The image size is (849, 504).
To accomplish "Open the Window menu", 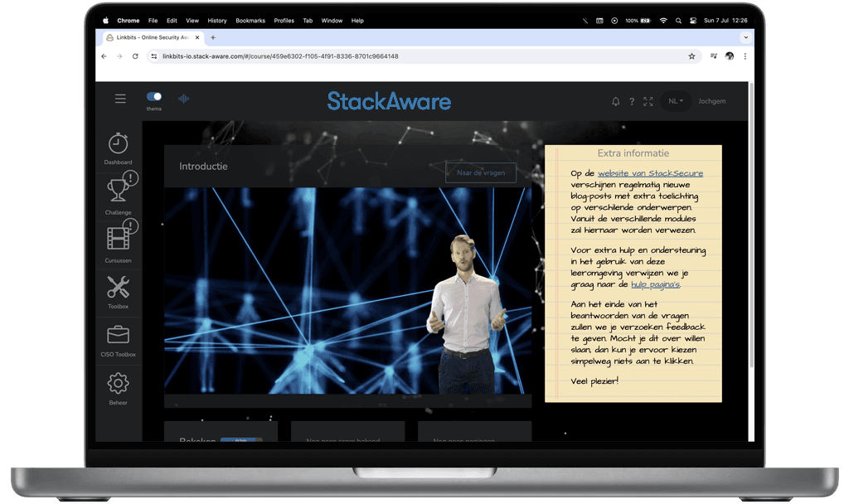I will [332, 21].
